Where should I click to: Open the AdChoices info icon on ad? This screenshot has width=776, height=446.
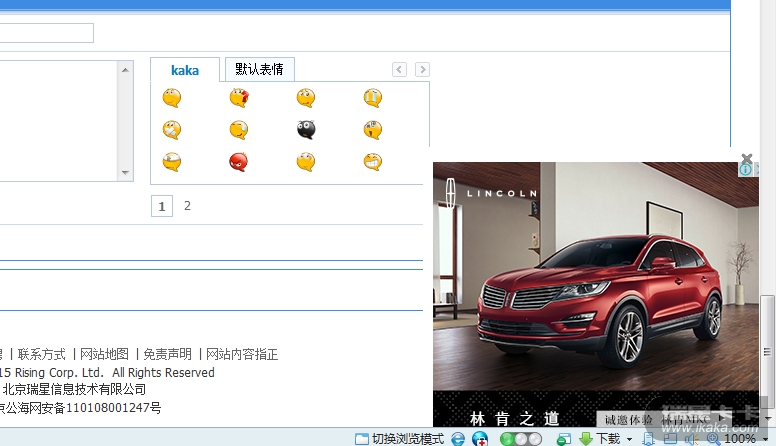[x=745, y=170]
